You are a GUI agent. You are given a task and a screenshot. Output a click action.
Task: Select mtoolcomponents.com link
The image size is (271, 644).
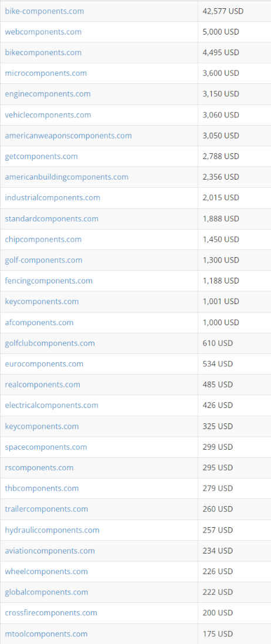[46, 634]
